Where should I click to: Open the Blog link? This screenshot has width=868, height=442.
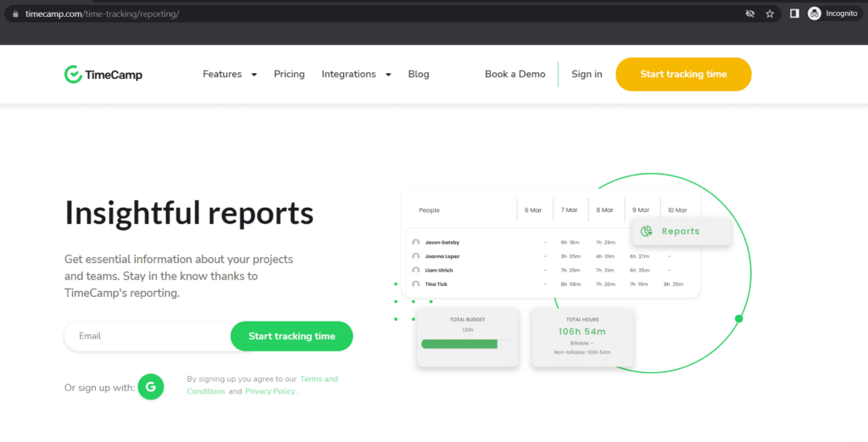[419, 74]
